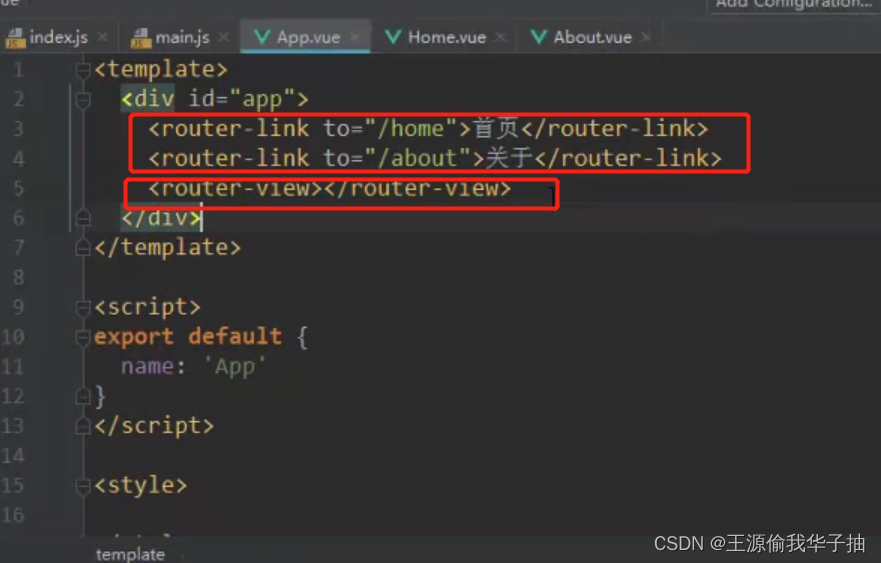Collapse fold marker at </div> on line 6

[x=83, y=217]
